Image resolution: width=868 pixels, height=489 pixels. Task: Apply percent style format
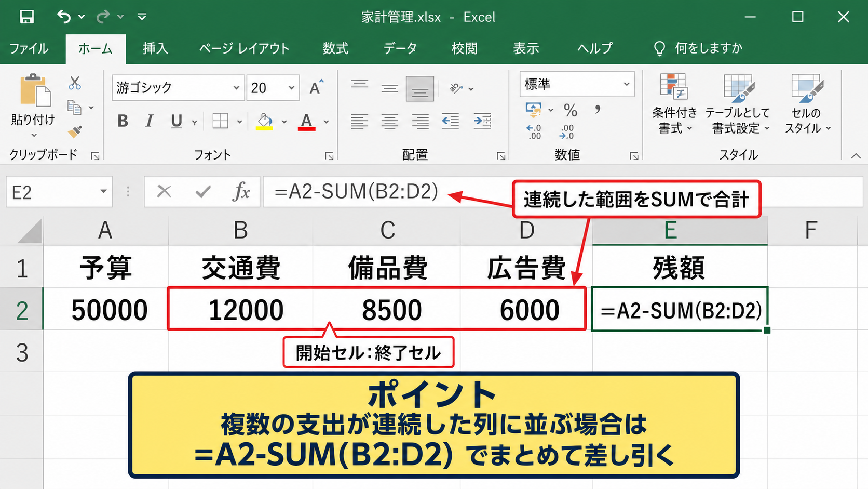point(571,110)
